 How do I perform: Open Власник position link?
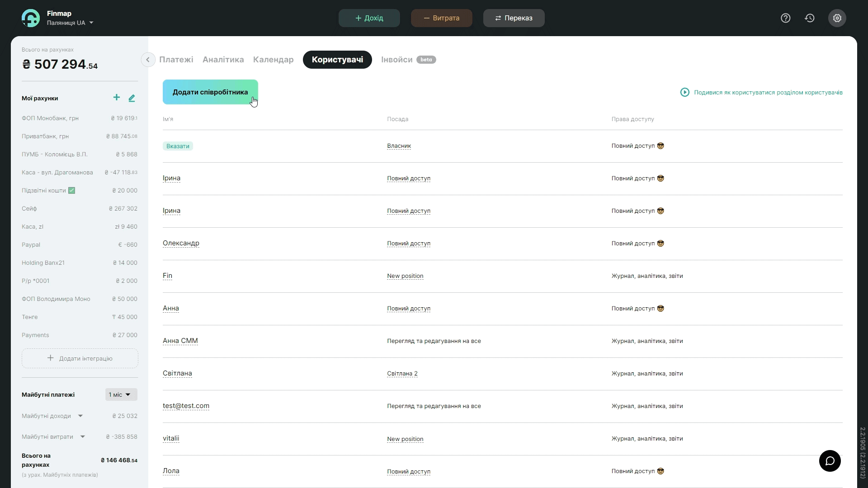pyautogui.click(x=399, y=146)
